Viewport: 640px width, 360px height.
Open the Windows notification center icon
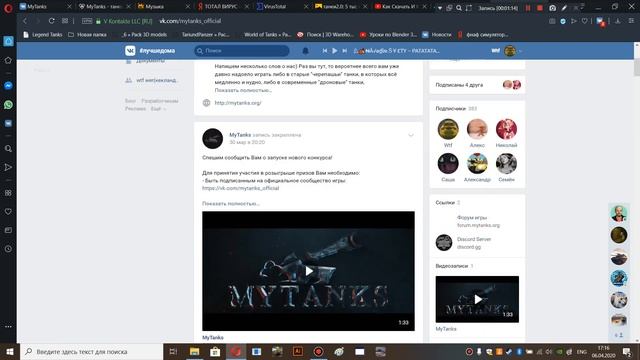pos(627,351)
